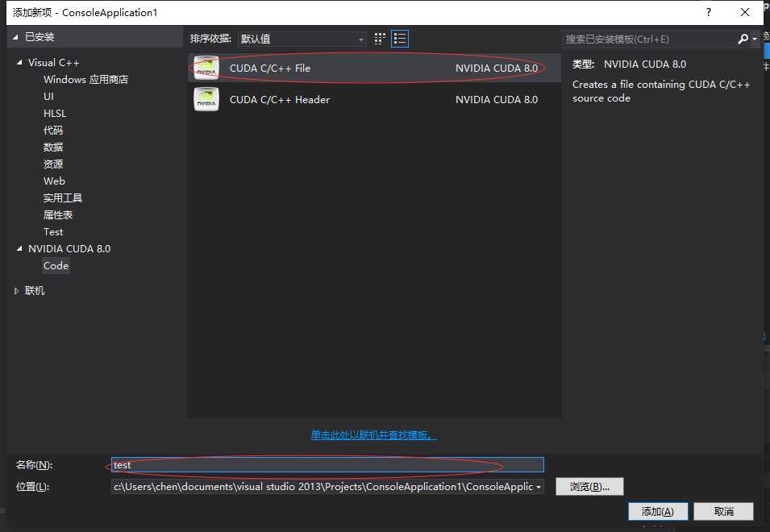Select the 数据 category
This screenshot has width=770, height=532.
pyautogui.click(x=53, y=148)
